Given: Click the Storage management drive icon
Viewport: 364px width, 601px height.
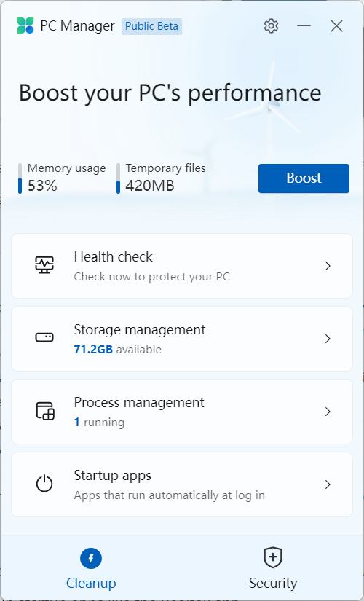Looking at the screenshot, I should pos(44,337).
